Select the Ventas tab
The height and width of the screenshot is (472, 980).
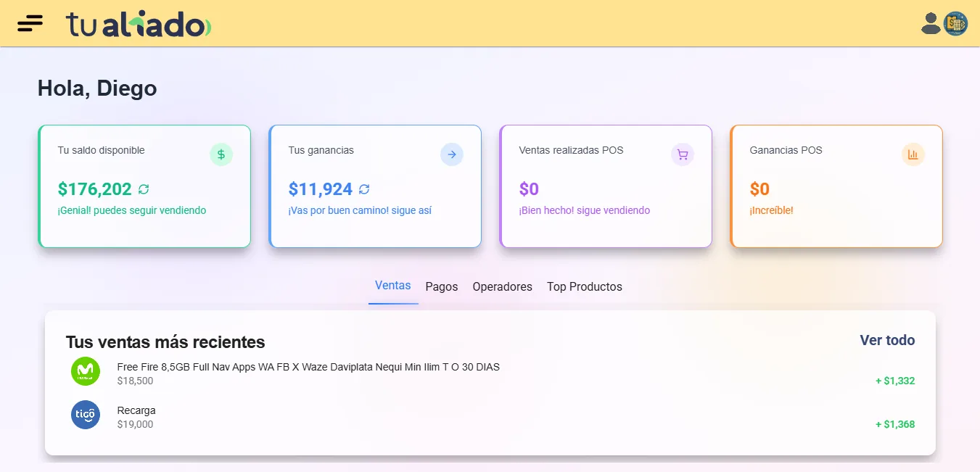[393, 286]
